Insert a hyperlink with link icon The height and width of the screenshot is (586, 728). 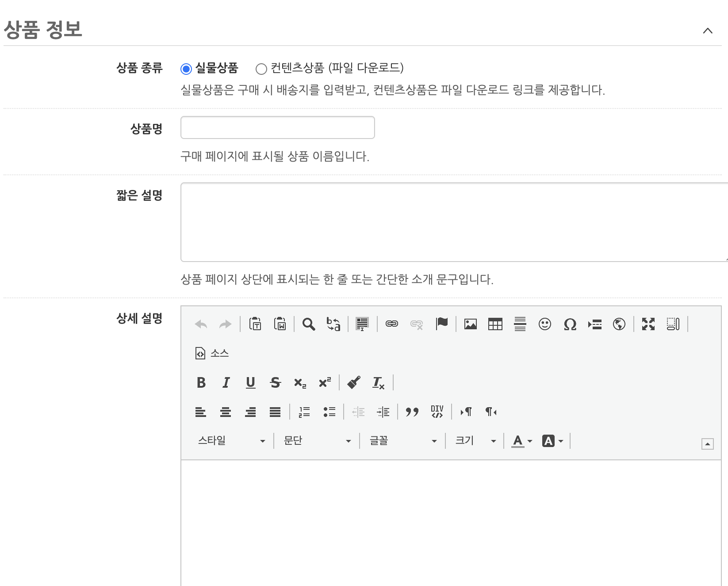[x=392, y=324]
